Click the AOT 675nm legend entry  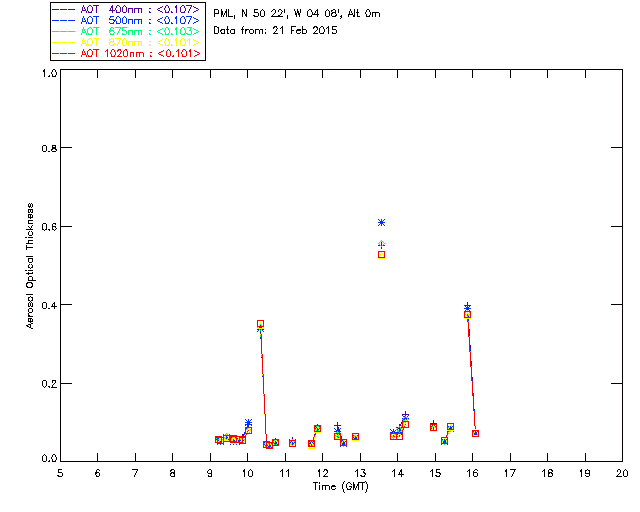(127, 31)
